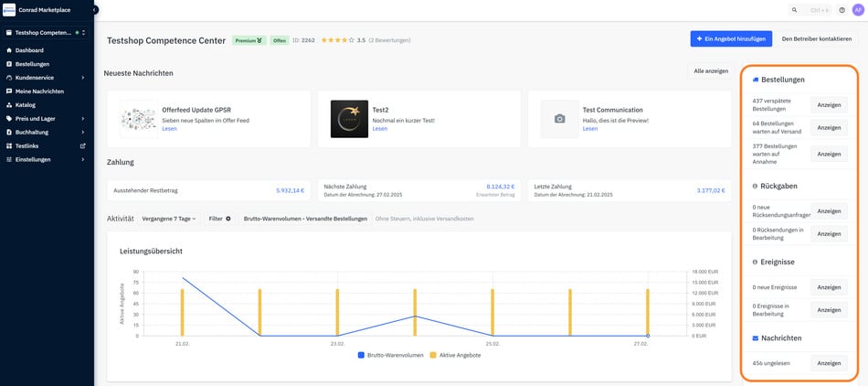Screen dimensions: 868x386
Task: Show Ereignisse in Bearbeitung via Anzeigen
Action: click(829, 310)
